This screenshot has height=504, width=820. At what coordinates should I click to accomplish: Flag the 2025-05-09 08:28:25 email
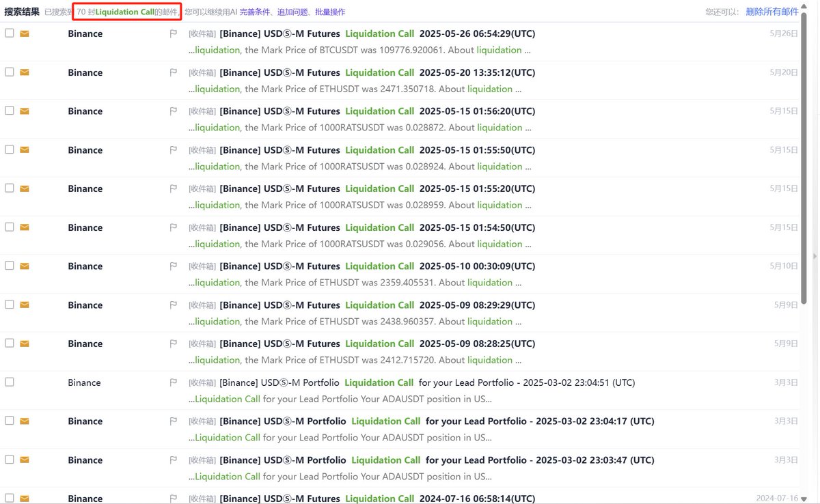173,344
